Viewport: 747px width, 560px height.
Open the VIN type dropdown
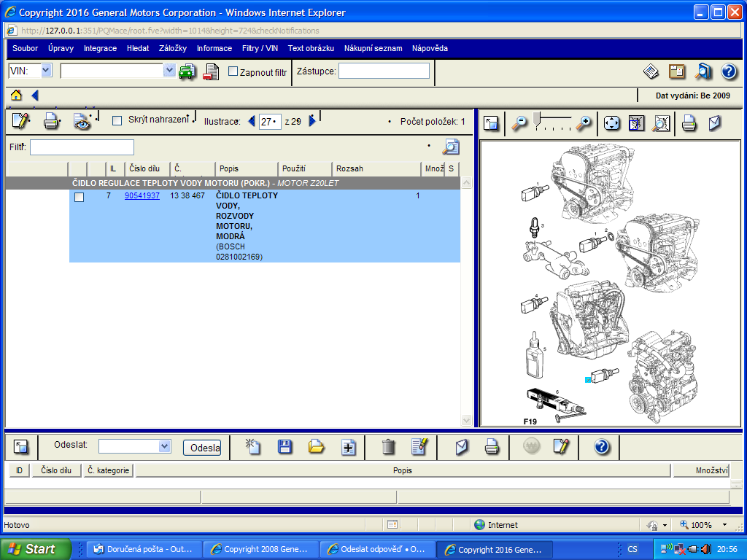coord(47,70)
